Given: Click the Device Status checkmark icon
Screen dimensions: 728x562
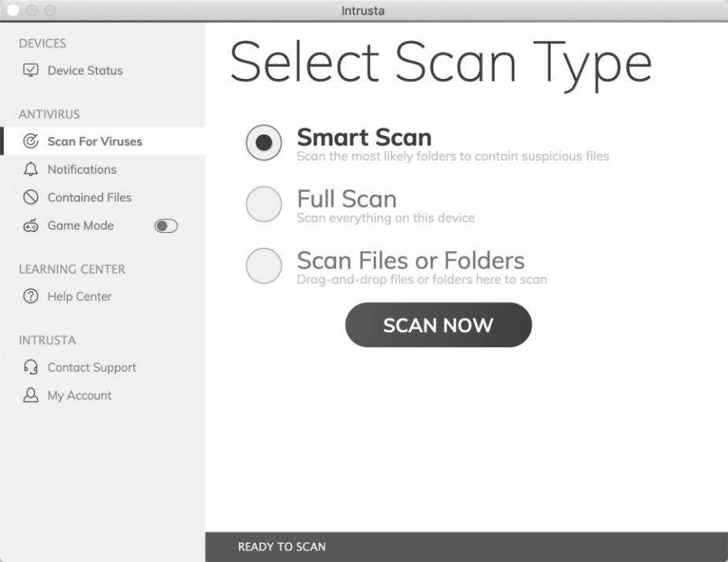Looking at the screenshot, I should [x=32, y=70].
